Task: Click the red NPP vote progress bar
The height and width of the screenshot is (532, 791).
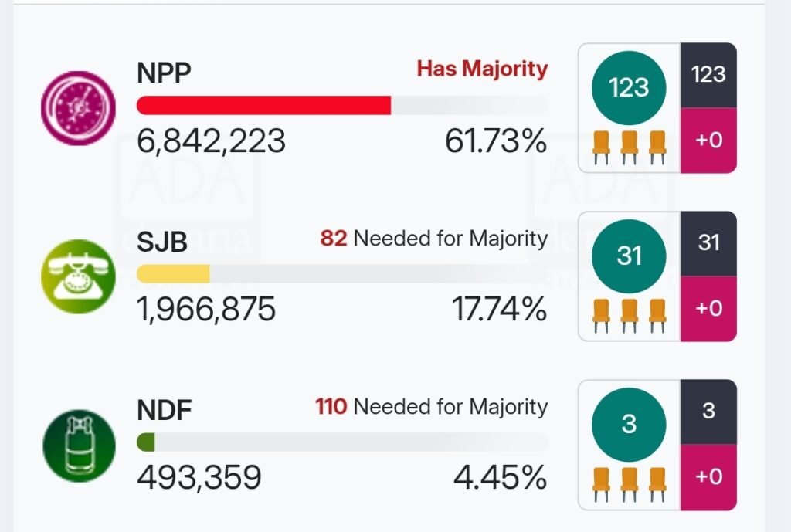Action: (x=263, y=106)
